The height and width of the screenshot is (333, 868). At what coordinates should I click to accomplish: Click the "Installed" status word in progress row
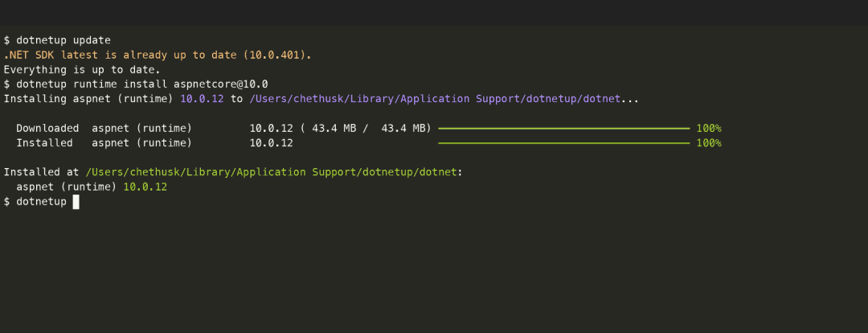click(x=44, y=143)
